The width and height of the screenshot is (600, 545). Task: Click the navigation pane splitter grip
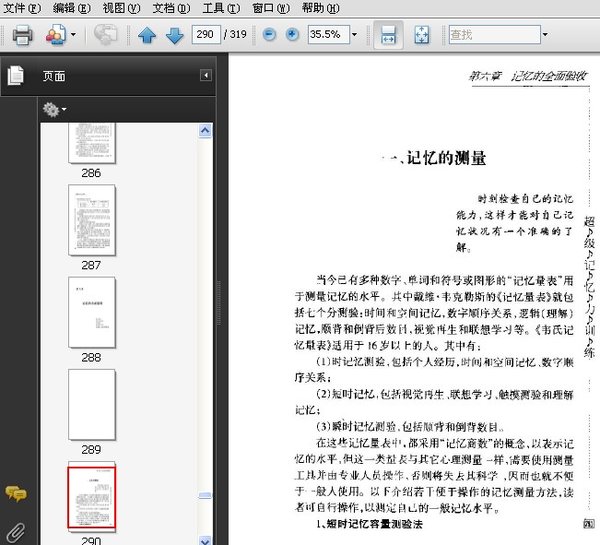point(219,303)
